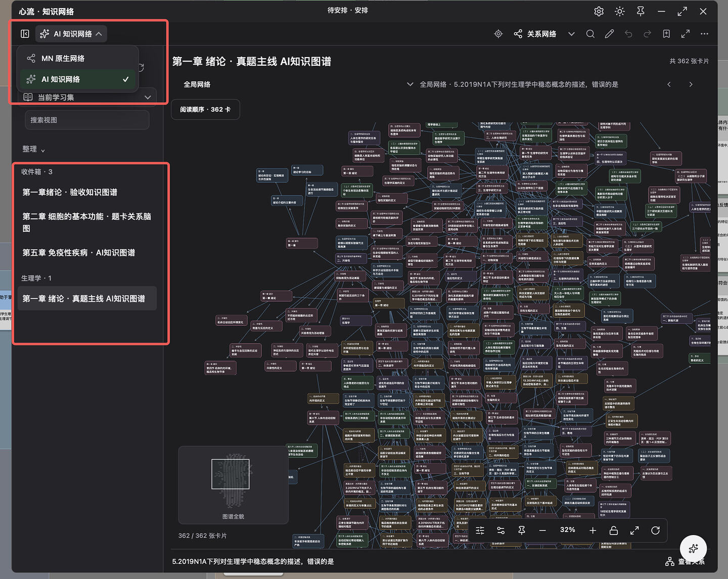
Task: Toggle the graph lock icon
Action: (614, 530)
